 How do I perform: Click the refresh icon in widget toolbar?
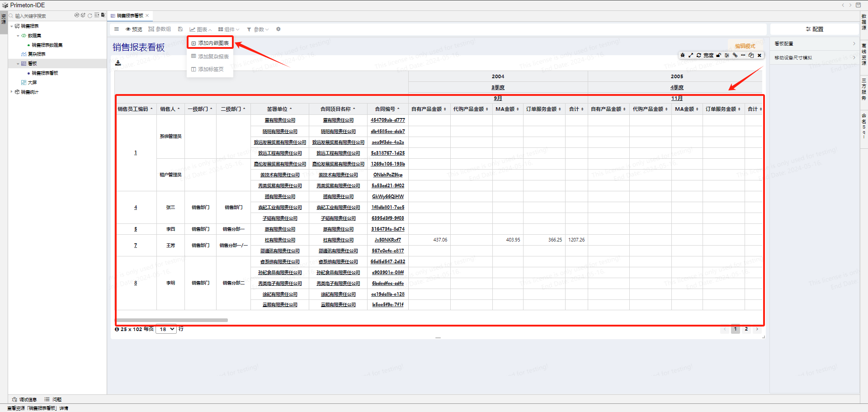pos(699,55)
